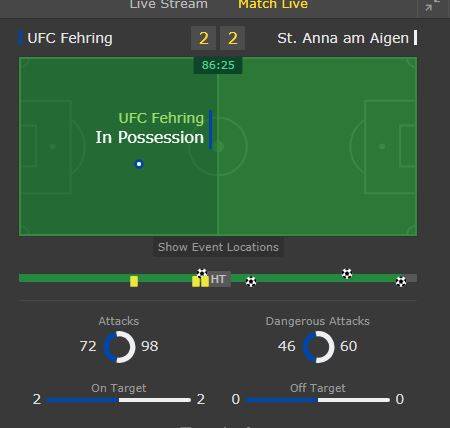Switch to the Live Stream tab
450x428 pixels.
coord(169,5)
